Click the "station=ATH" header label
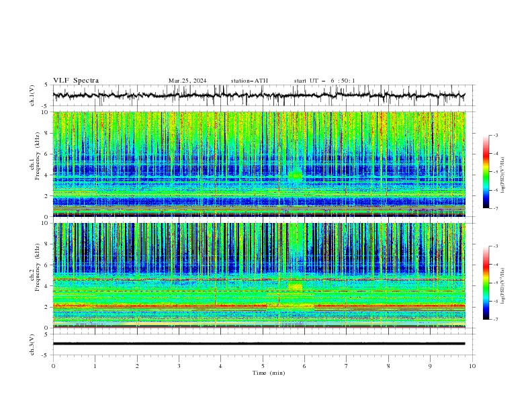This screenshot has width=532, height=411. point(249,81)
